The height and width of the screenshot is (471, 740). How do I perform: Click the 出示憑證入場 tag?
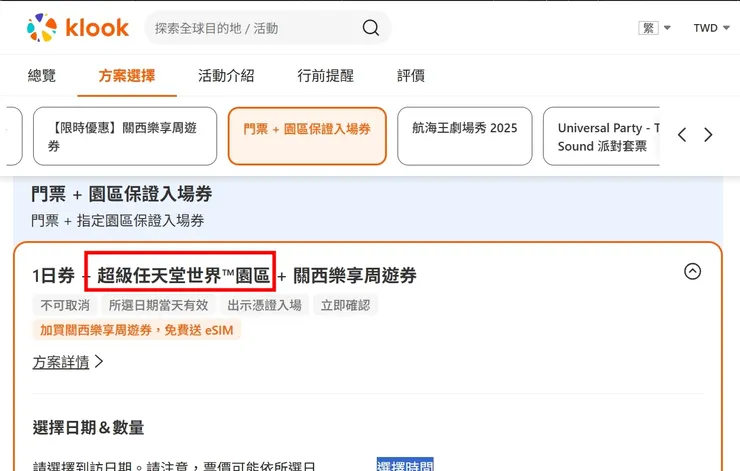(x=265, y=305)
